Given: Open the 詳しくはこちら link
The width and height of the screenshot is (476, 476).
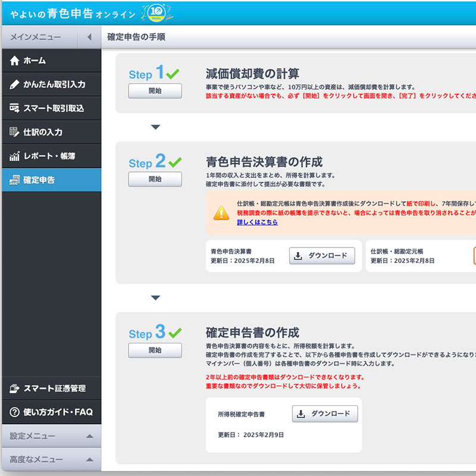Looking at the screenshot, I should (x=257, y=222).
